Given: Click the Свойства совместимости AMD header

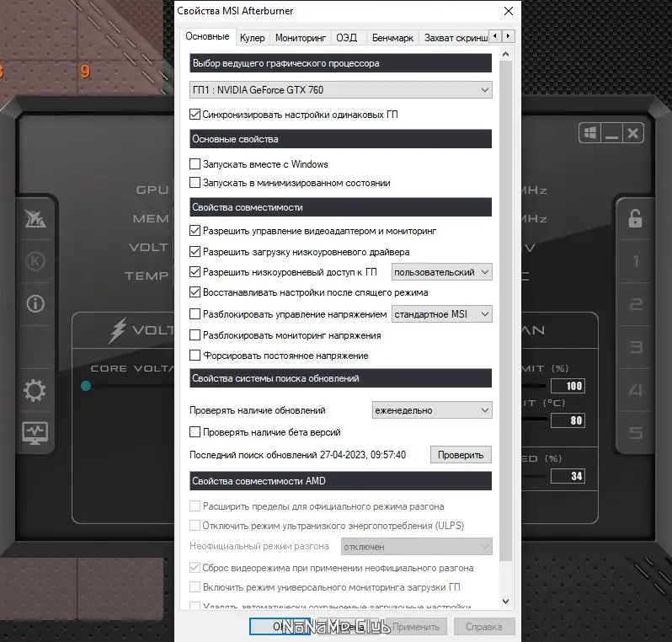Looking at the screenshot, I should tap(341, 481).
